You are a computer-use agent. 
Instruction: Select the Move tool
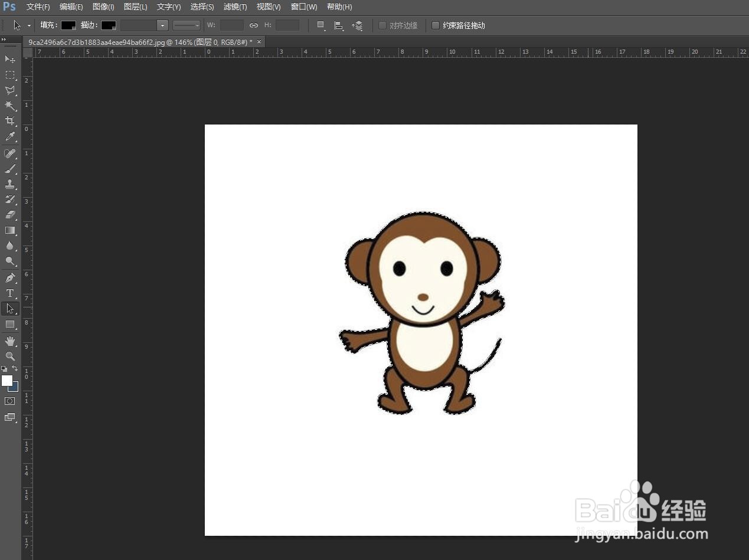tap(10, 59)
